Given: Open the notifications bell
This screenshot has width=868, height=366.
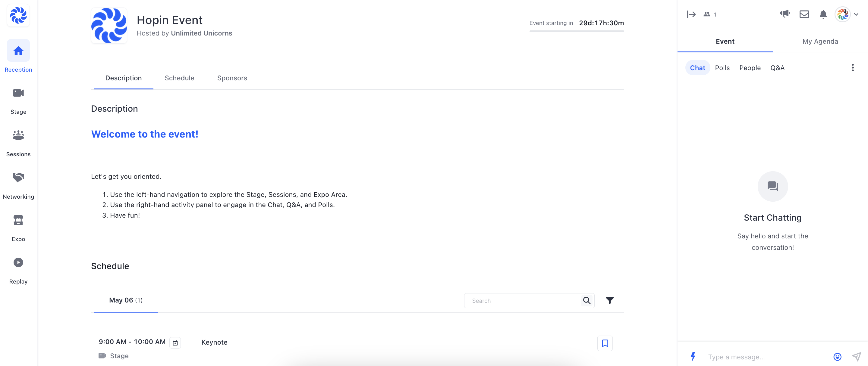Looking at the screenshot, I should click(x=823, y=14).
